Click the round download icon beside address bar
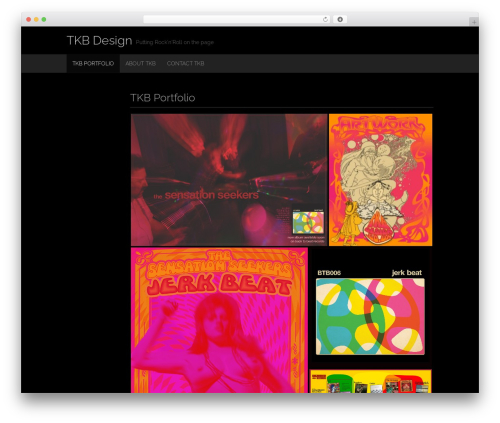Screen dimensions: 500x423 pos(340,19)
